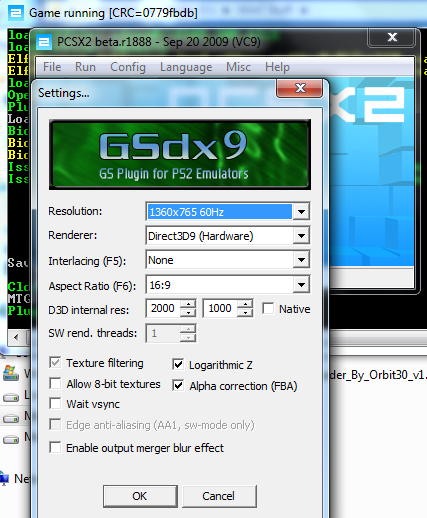Click the GSdx9 plugin banner image

180,155
